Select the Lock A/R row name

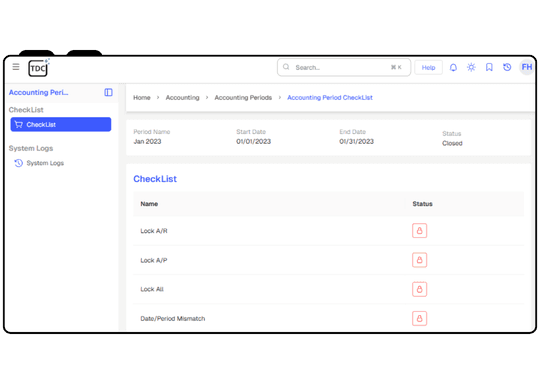(x=154, y=231)
